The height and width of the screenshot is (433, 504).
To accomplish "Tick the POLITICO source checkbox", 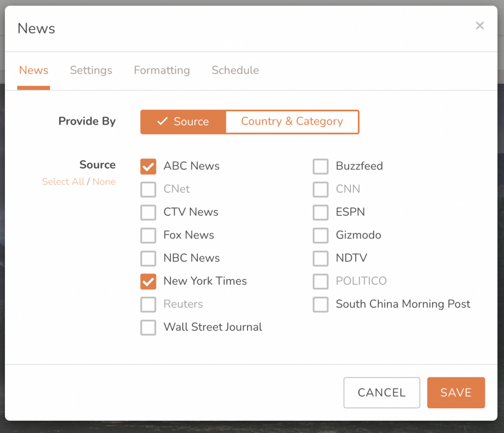I will (320, 281).
